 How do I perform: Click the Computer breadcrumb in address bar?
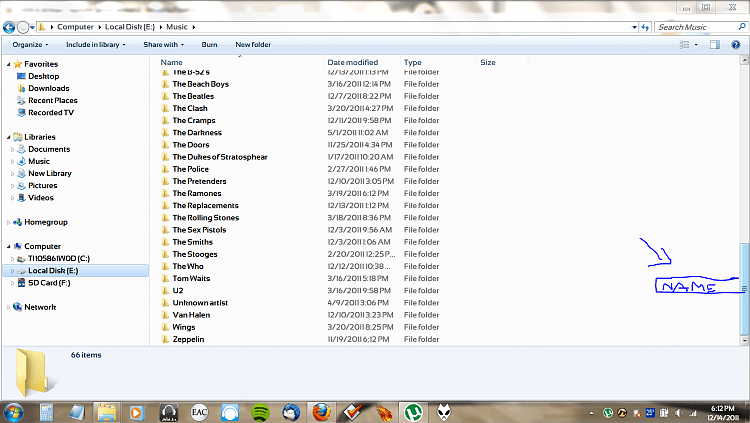[75, 27]
